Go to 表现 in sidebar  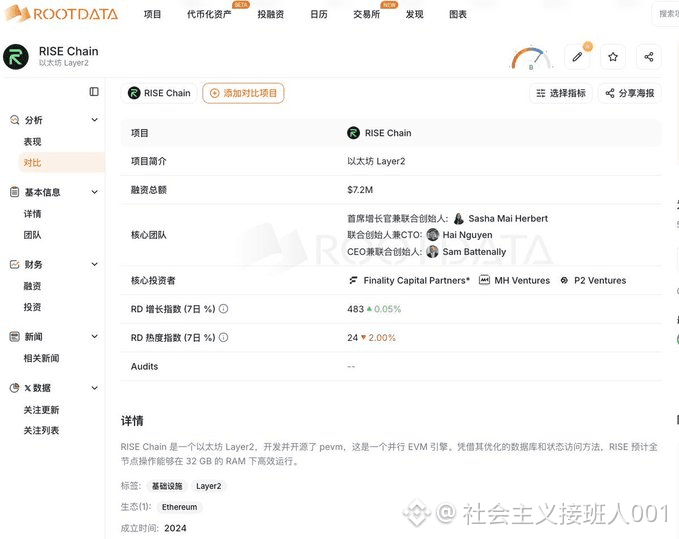(x=32, y=142)
